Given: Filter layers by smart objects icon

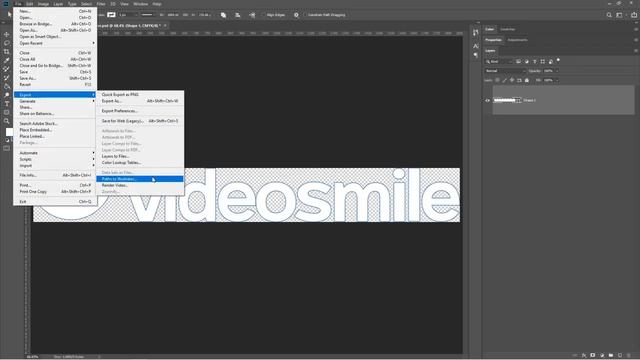Looking at the screenshot, I should pos(551,62).
